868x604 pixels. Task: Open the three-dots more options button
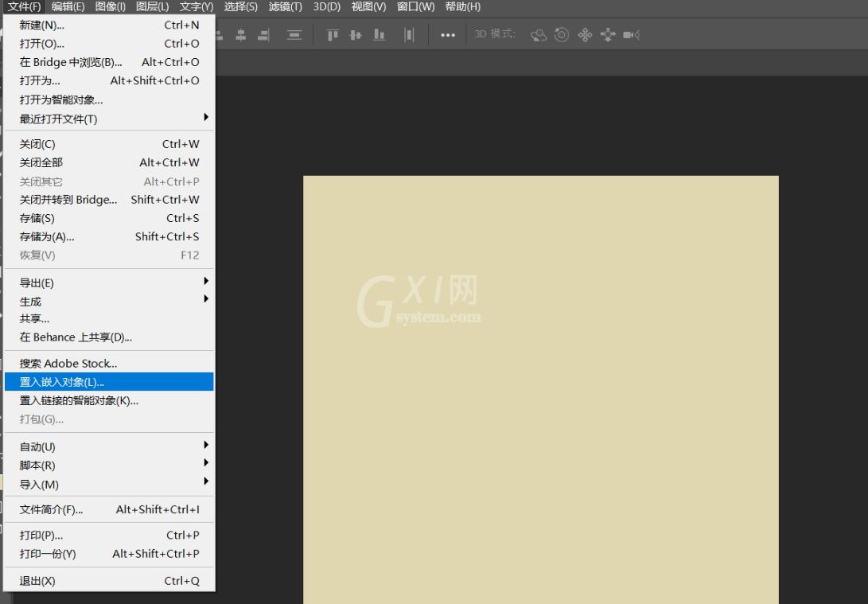click(x=448, y=35)
